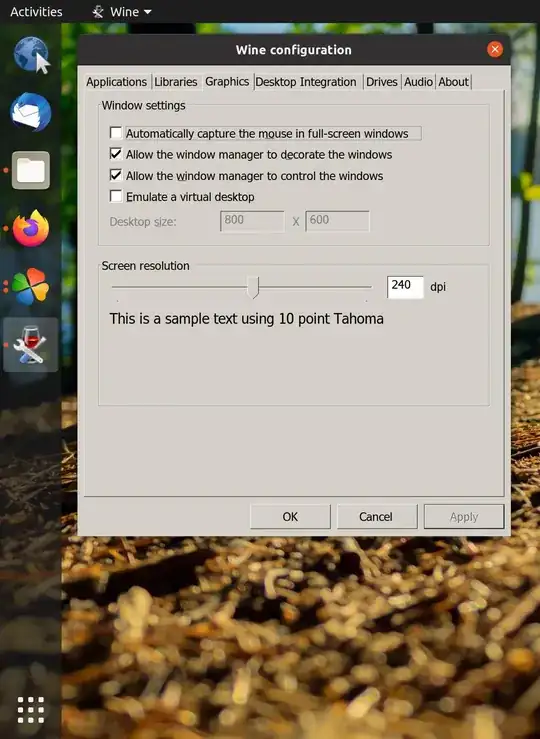Switch to the Applications tab
The height and width of the screenshot is (739, 540).
(116, 82)
